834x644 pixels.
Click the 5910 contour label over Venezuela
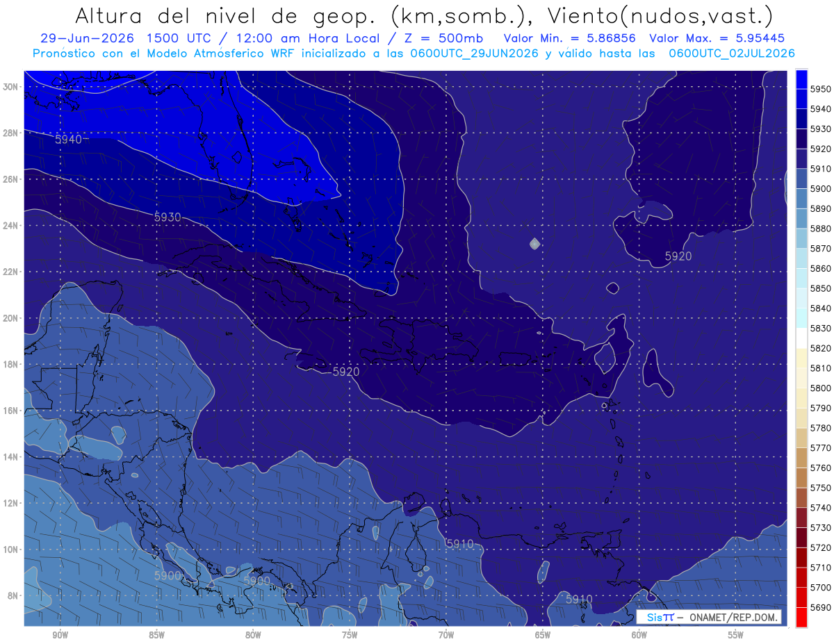459,543
